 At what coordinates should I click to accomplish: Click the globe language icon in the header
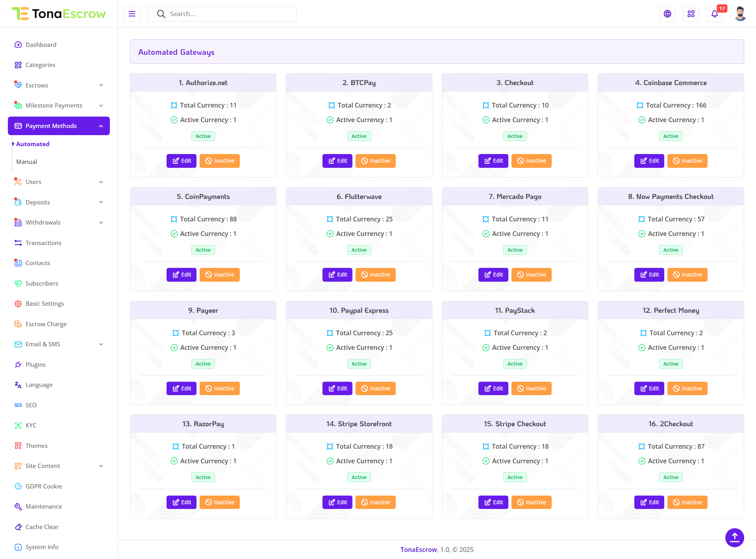667,13
